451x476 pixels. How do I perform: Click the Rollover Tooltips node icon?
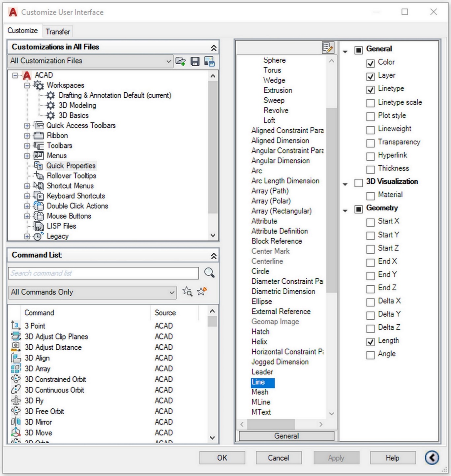(x=39, y=175)
